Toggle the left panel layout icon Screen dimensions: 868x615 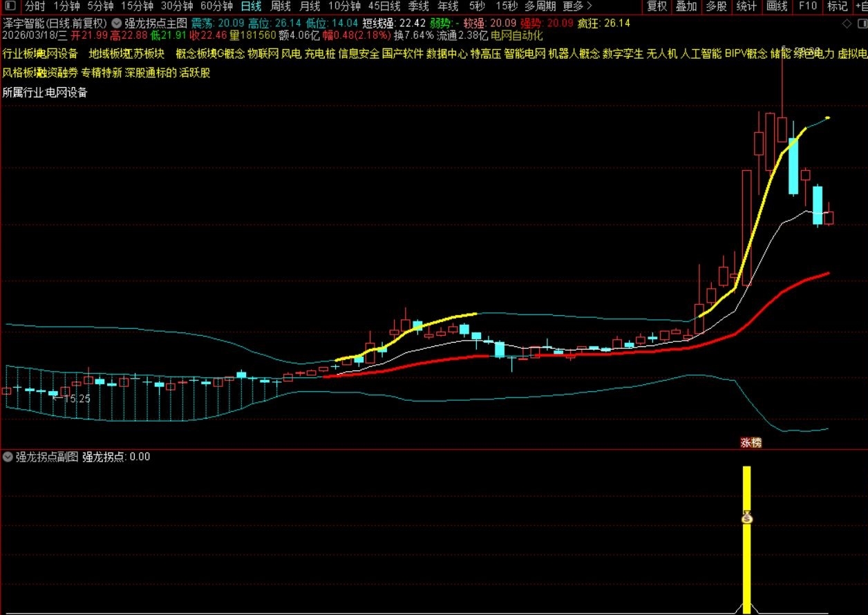click(9, 6)
